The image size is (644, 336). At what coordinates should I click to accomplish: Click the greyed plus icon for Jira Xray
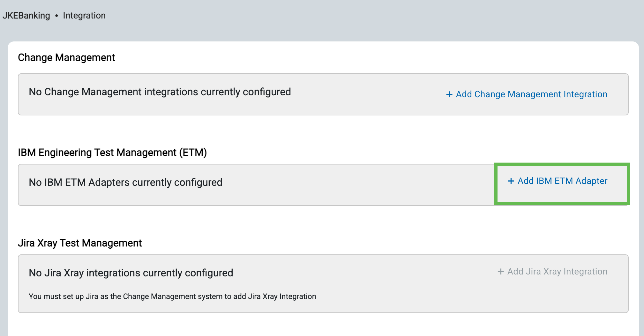coord(501,272)
